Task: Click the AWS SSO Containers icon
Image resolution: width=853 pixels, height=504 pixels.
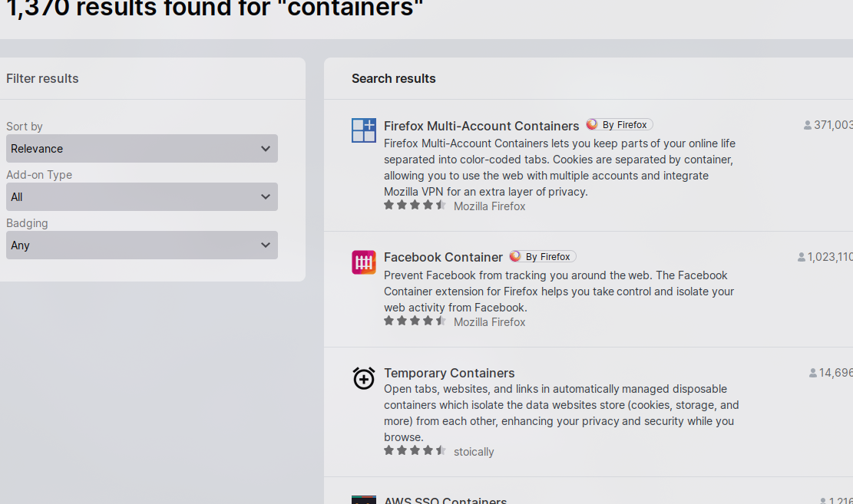Action: [364, 499]
